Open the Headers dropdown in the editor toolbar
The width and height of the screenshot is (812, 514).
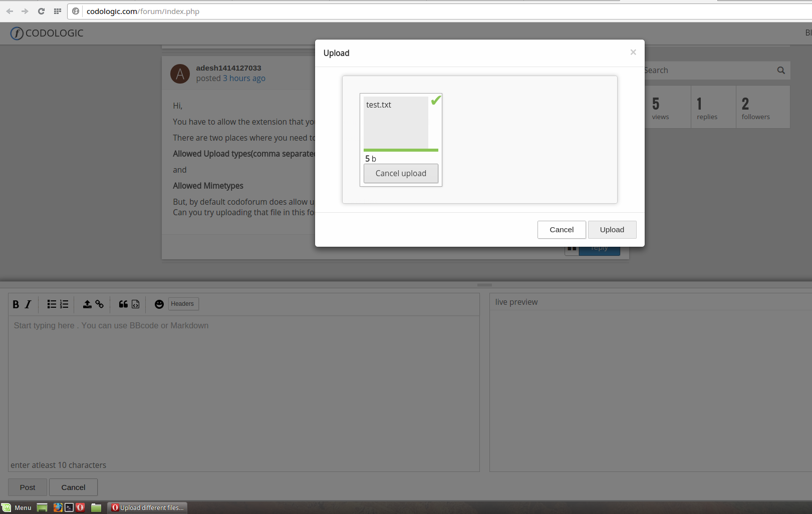(183, 304)
